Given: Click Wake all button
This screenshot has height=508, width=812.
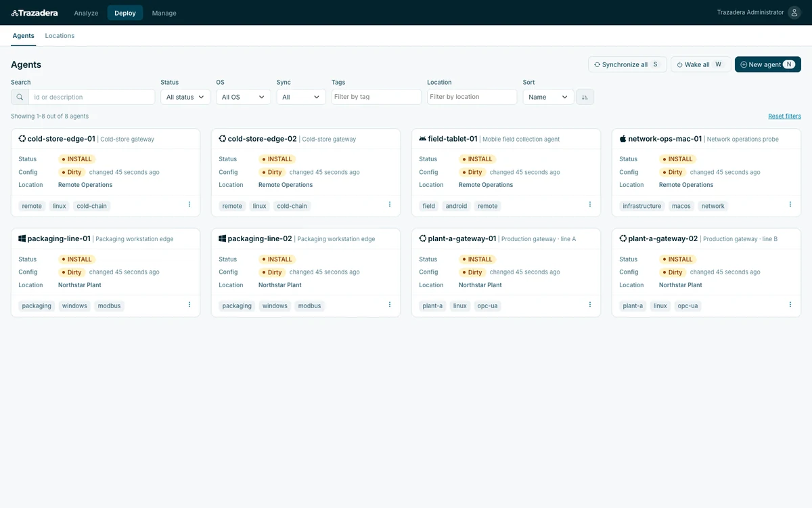Looking at the screenshot, I should 700,64.
